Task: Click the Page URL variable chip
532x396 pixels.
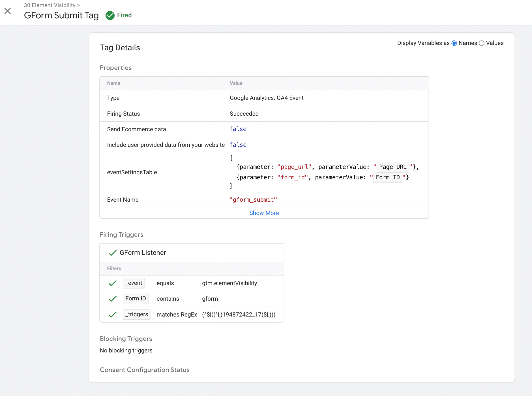Action: pos(393,167)
